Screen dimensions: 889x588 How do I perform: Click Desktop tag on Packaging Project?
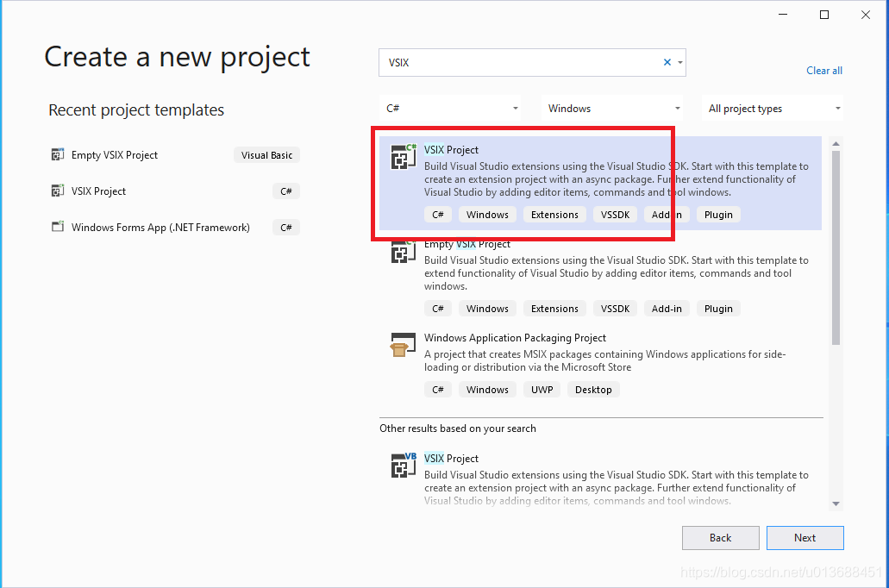593,390
